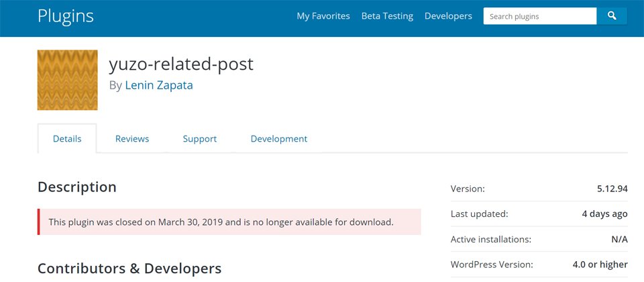
Task: Open the Support tab
Action: pos(200,139)
